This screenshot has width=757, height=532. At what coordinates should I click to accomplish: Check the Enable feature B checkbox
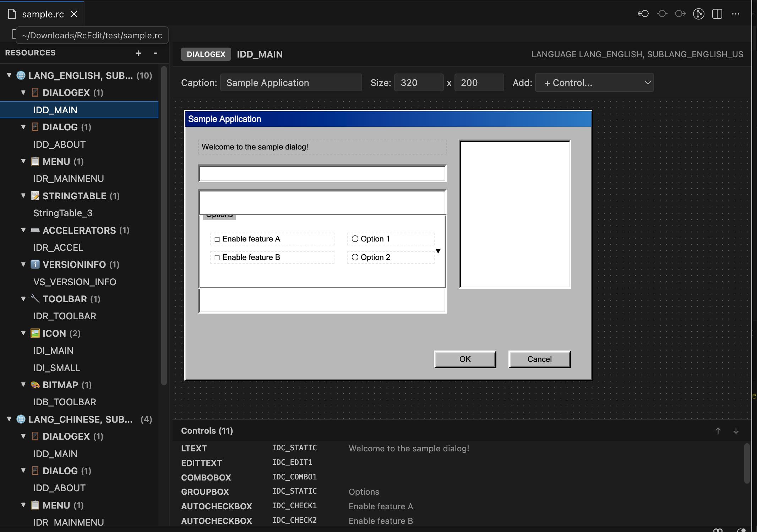point(217,257)
